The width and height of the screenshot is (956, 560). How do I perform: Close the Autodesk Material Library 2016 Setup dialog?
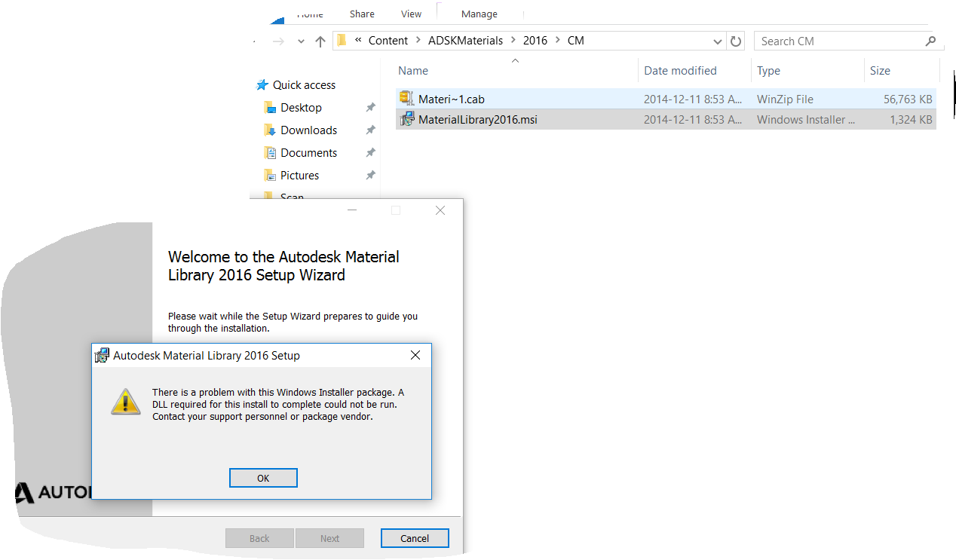click(415, 355)
